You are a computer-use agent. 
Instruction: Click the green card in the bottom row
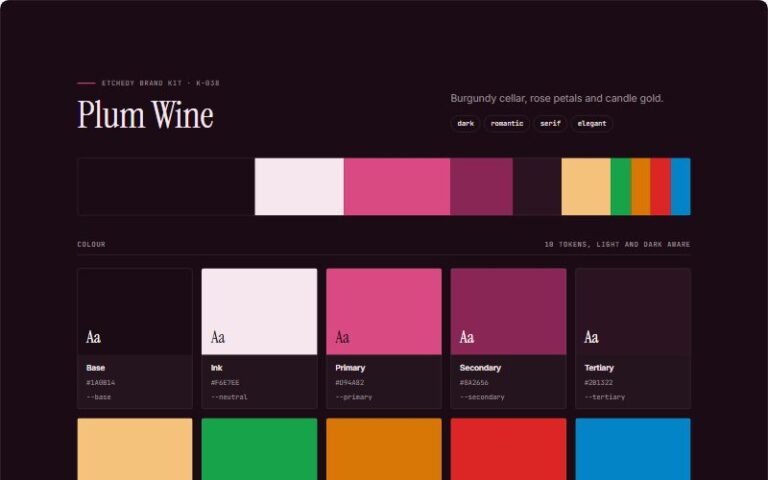259,449
